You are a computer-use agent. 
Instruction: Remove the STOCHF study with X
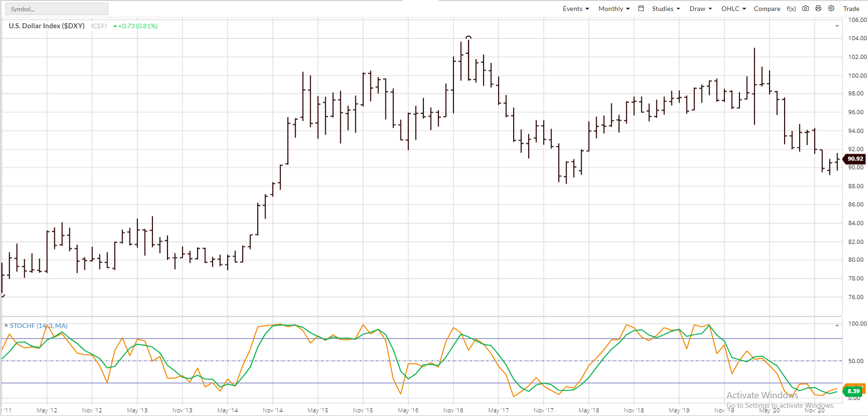tap(6, 326)
